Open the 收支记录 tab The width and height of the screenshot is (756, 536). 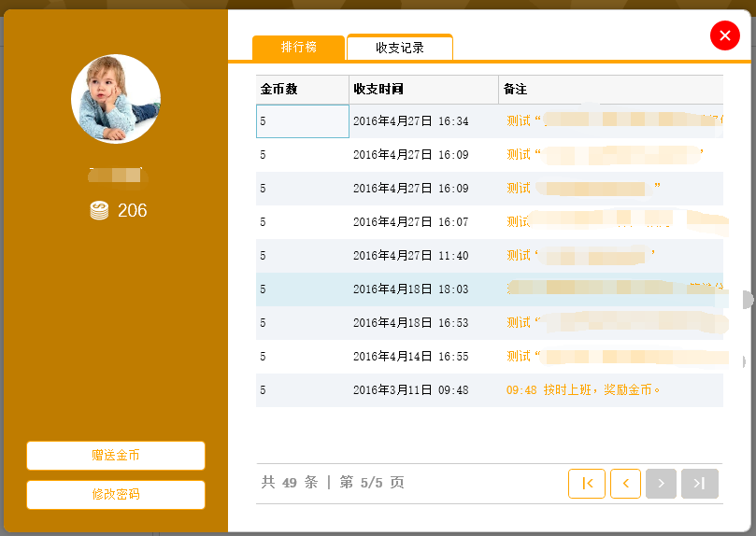coord(400,48)
